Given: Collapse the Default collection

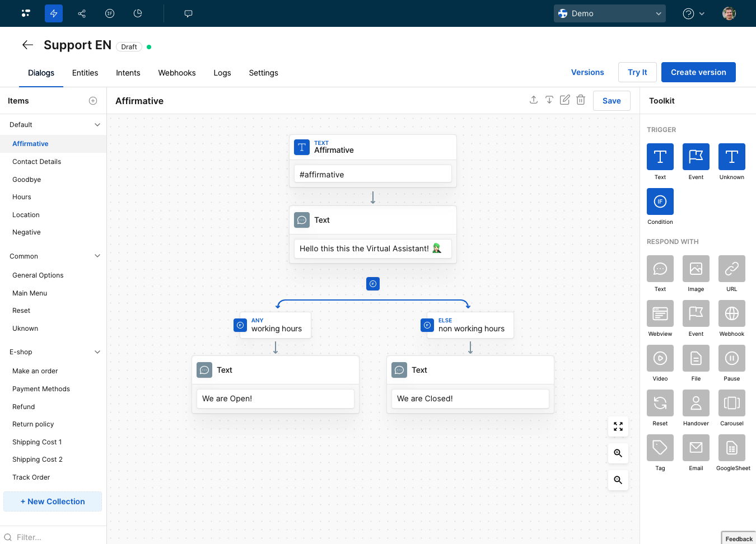Looking at the screenshot, I should pyautogui.click(x=97, y=125).
